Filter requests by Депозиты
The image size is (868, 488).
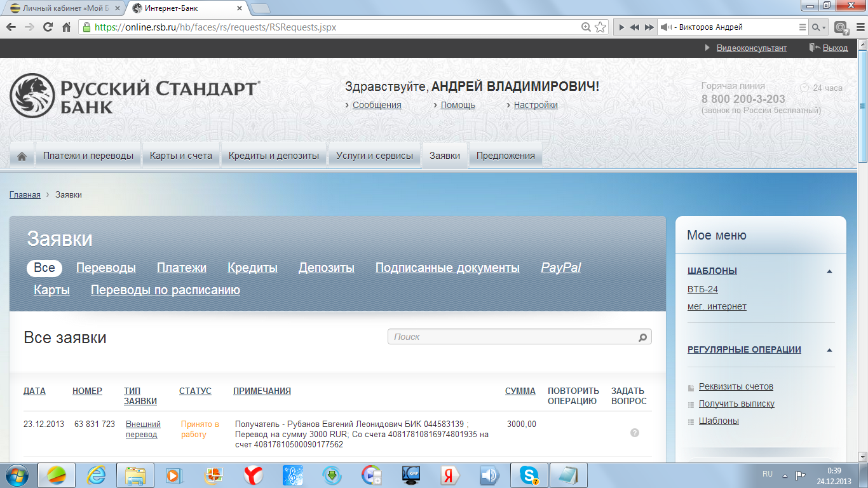327,268
